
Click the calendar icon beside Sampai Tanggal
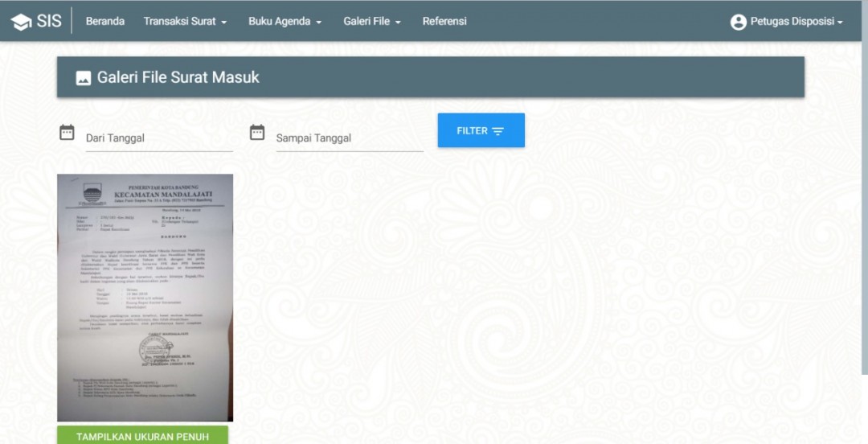[x=257, y=132]
